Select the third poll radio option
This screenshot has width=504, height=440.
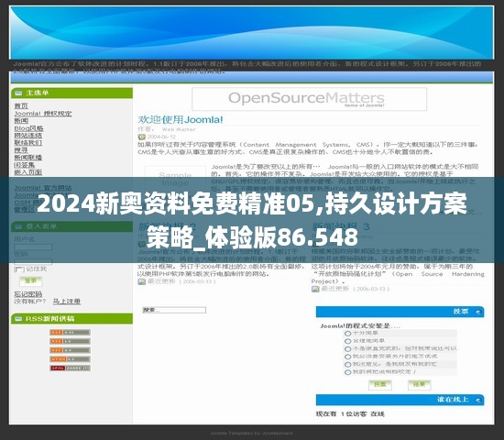click(x=347, y=349)
